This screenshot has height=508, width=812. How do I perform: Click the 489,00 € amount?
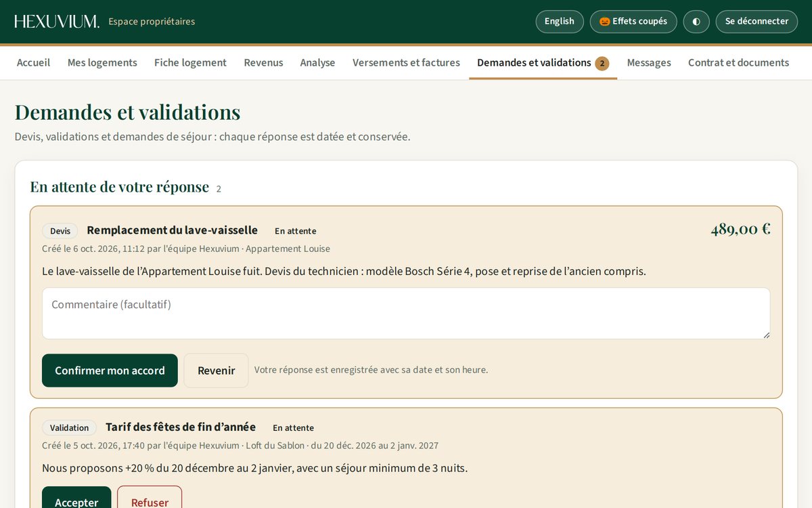click(740, 229)
